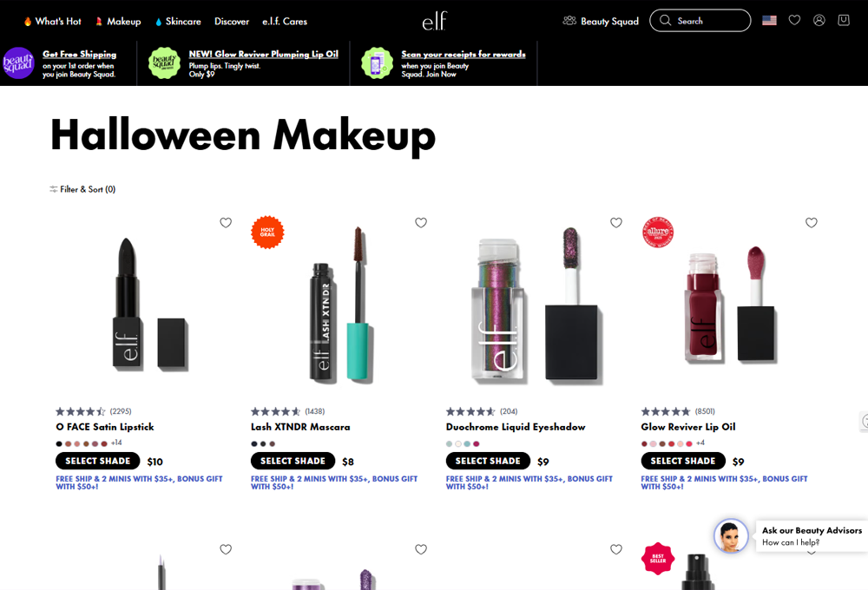This screenshot has height=590, width=868.
Task: Click the Search input field
Action: click(x=700, y=21)
